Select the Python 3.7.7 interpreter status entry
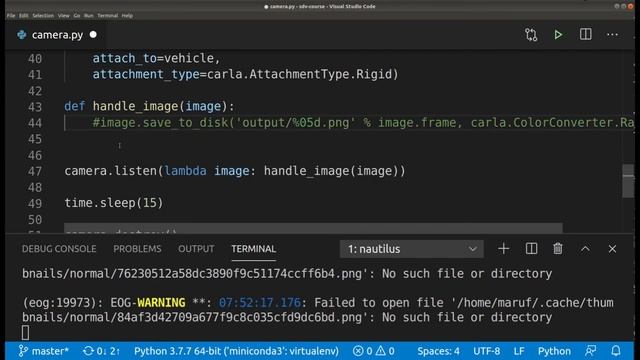 (x=236, y=351)
